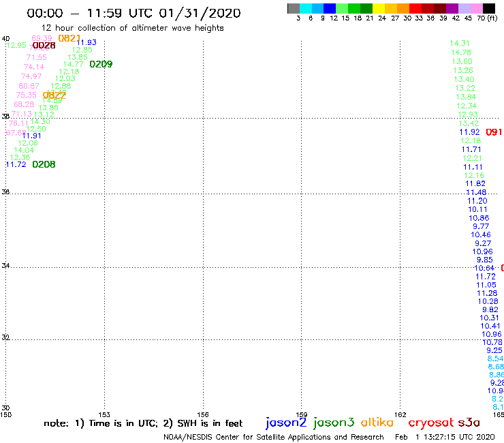
Task: Click the green wave height value 13.12
Action: click(44, 114)
